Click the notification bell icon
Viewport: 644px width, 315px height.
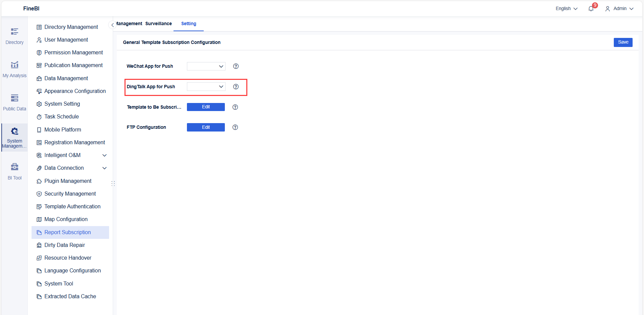pyautogui.click(x=591, y=8)
